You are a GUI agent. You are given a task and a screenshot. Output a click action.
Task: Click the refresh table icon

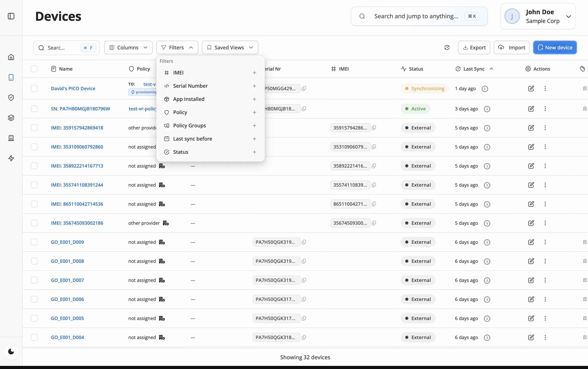point(447,48)
